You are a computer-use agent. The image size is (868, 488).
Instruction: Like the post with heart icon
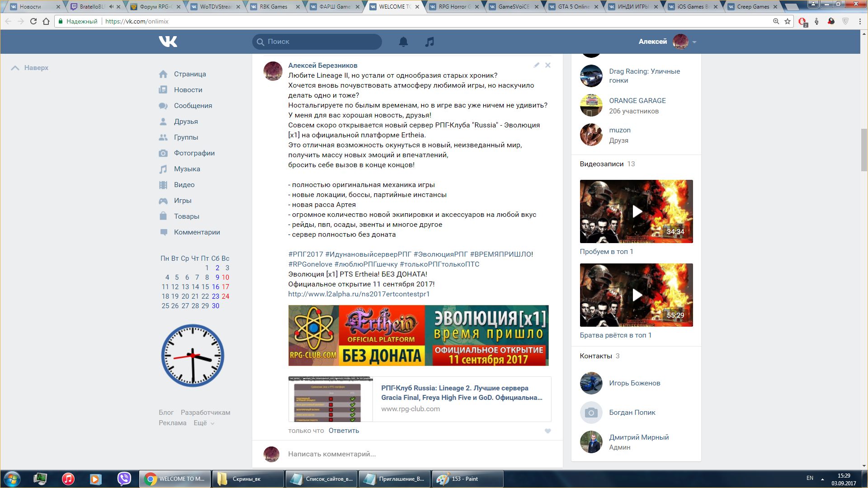click(548, 431)
